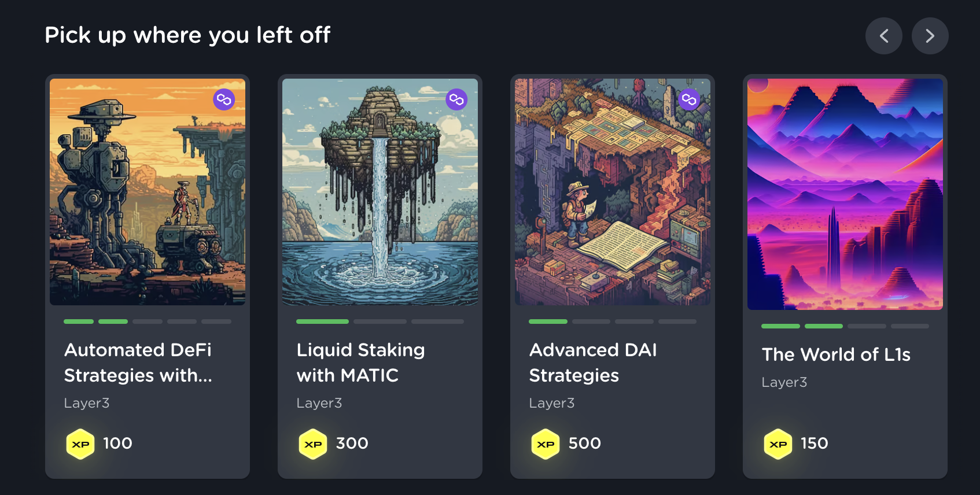
Task: Click Layer3 label under Advanced DAI Strategies
Action: (x=552, y=403)
